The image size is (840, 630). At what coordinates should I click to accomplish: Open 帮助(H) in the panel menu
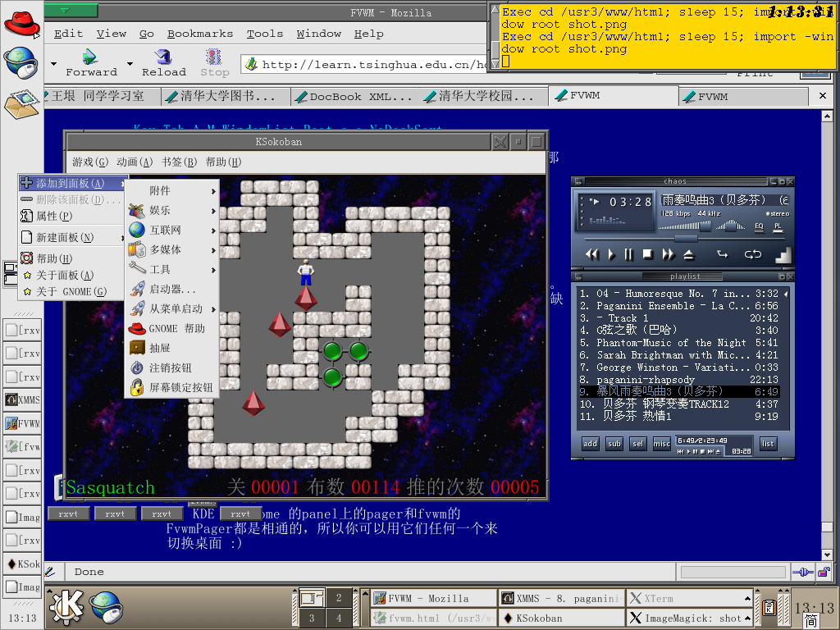pyautogui.click(x=72, y=258)
